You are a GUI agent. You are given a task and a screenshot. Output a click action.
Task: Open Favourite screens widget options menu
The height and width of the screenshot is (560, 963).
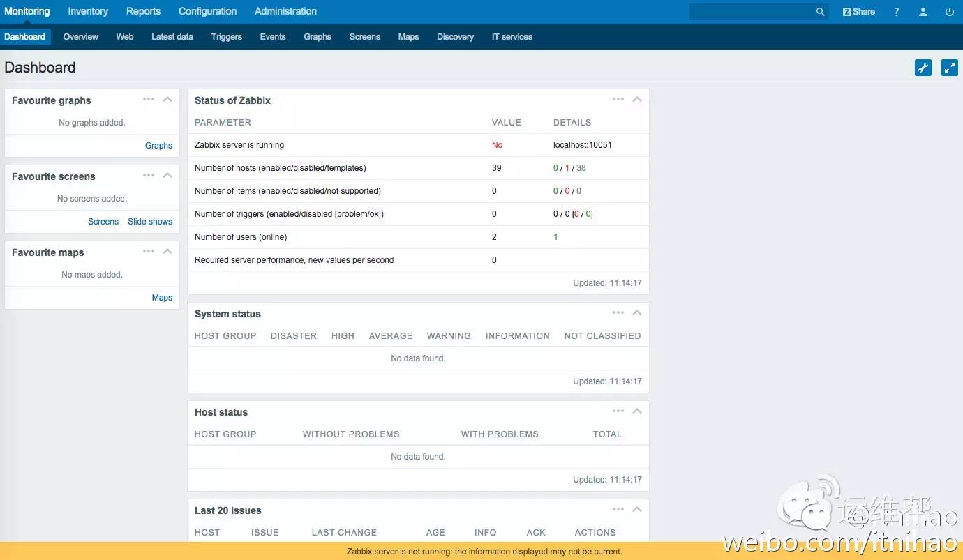click(149, 175)
